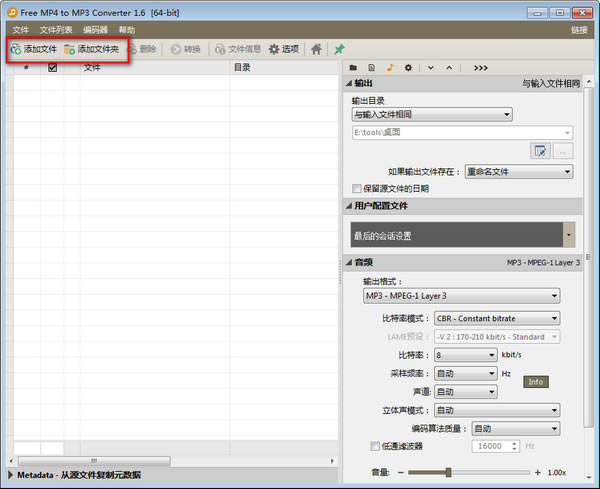Toggle the 低通滤波器 checkbox
The image size is (600, 489).
[375, 446]
